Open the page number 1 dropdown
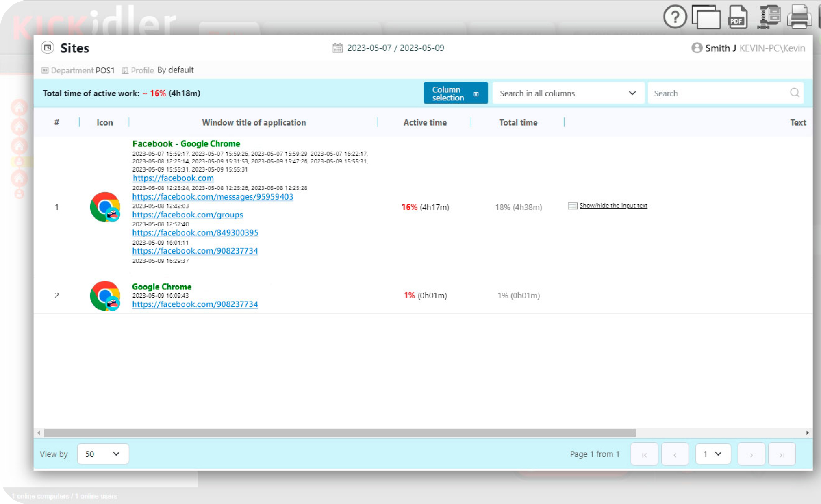 coord(712,454)
